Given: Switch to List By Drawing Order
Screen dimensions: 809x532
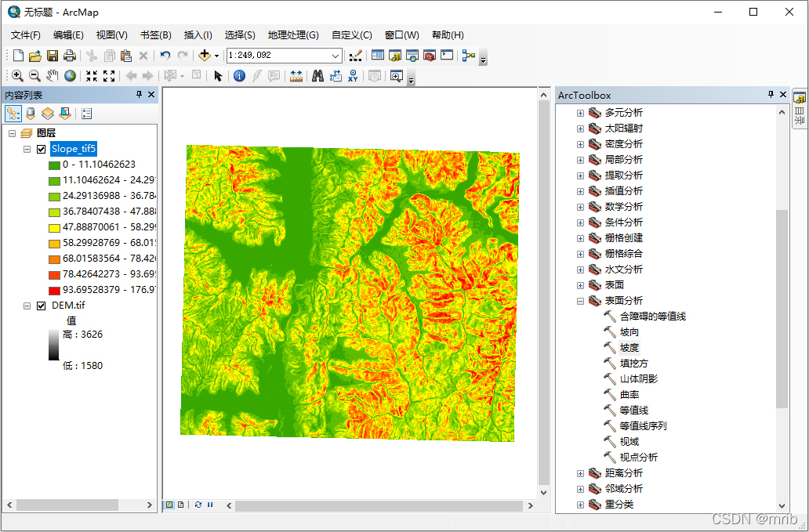Looking at the screenshot, I should [x=13, y=114].
